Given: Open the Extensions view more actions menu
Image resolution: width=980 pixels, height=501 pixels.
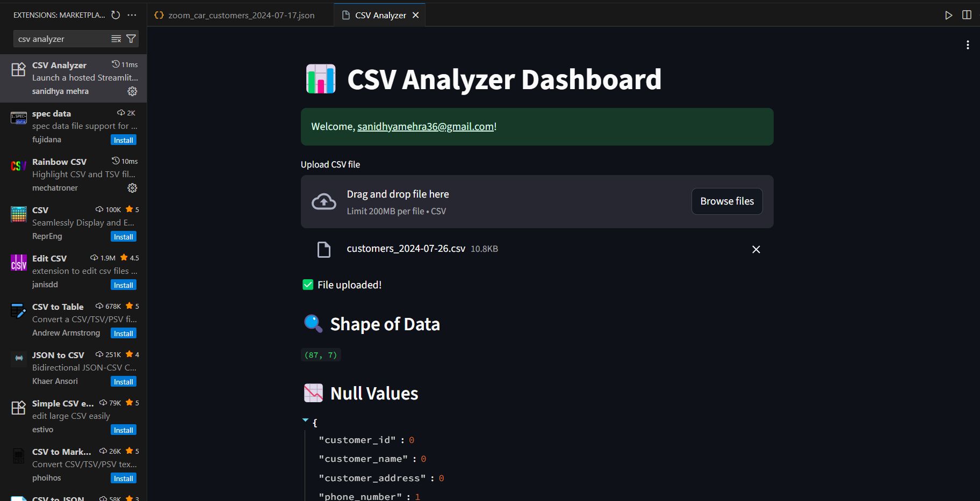Looking at the screenshot, I should 132,15.
